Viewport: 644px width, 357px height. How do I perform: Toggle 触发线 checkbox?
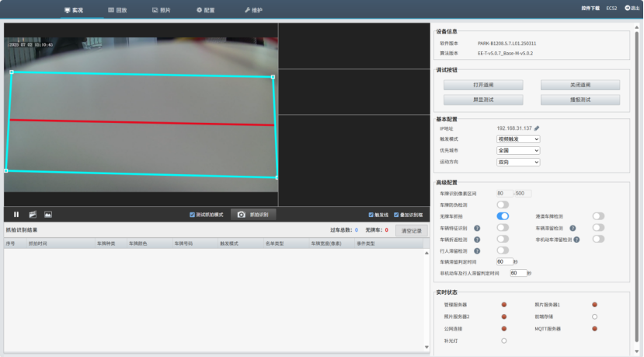[371, 215]
